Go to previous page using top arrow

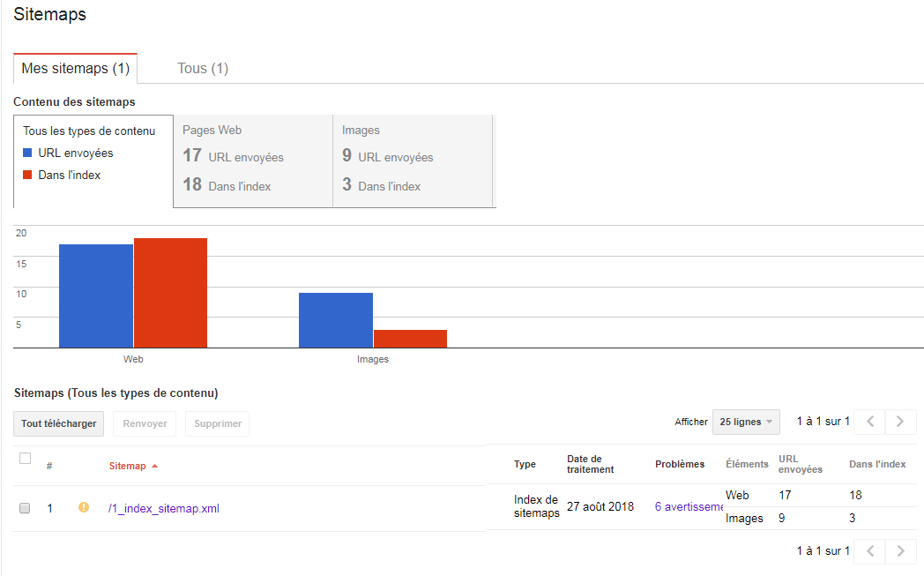(x=870, y=422)
